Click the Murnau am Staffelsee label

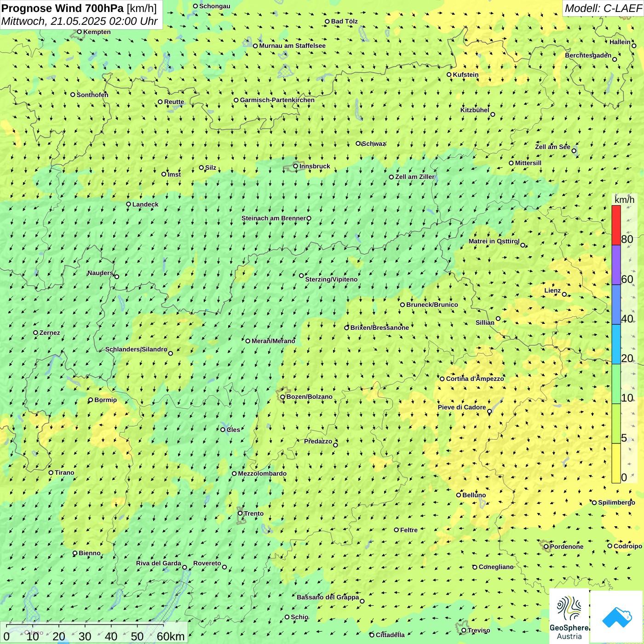click(x=292, y=46)
